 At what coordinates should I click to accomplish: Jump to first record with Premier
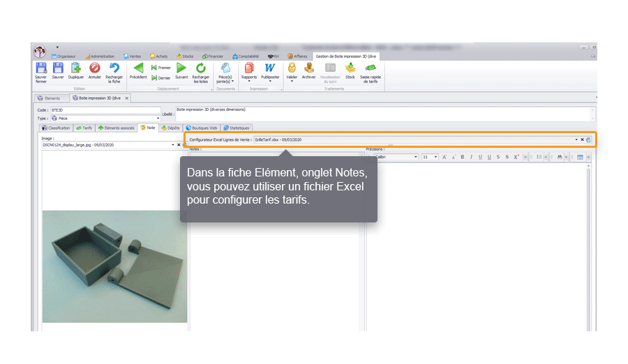161,68
